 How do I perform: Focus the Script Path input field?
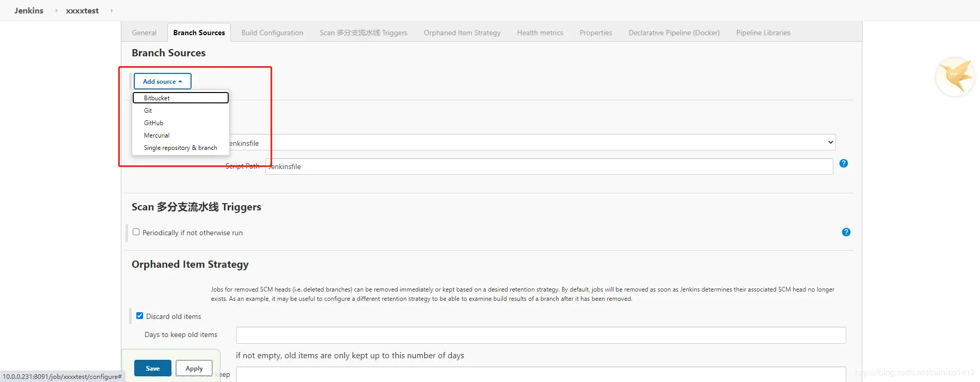pyautogui.click(x=549, y=166)
